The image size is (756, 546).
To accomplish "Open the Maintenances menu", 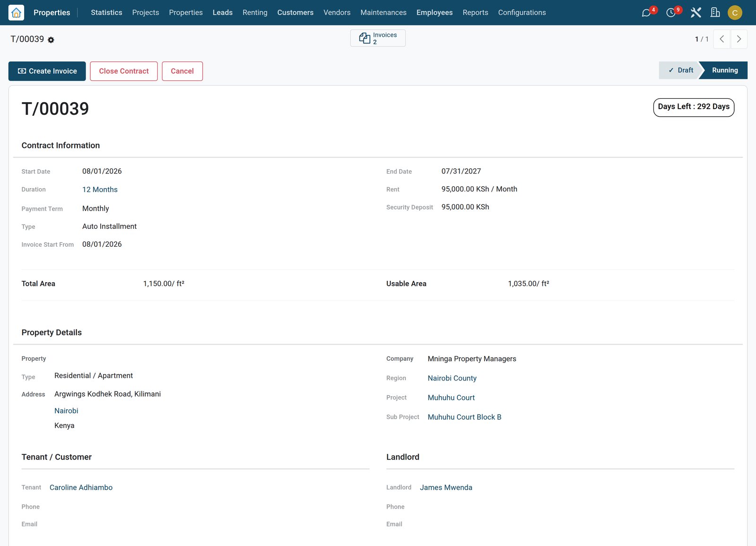I will point(383,13).
